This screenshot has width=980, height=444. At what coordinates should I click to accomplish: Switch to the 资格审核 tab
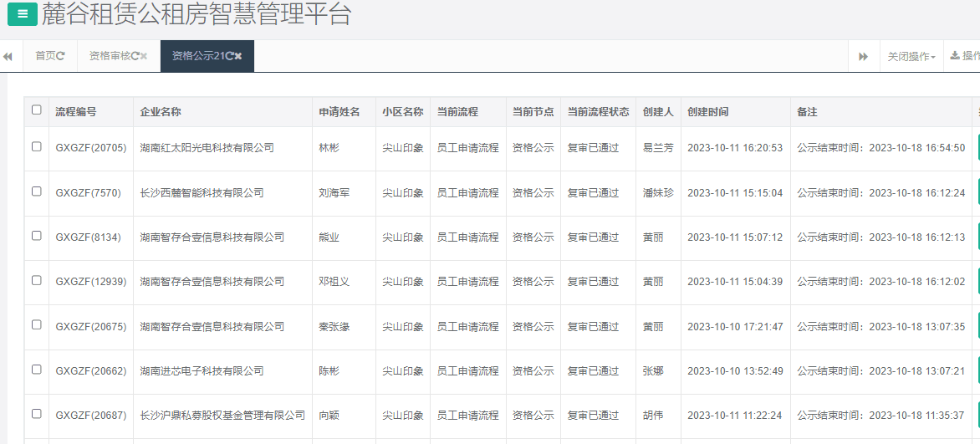point(118,56)
